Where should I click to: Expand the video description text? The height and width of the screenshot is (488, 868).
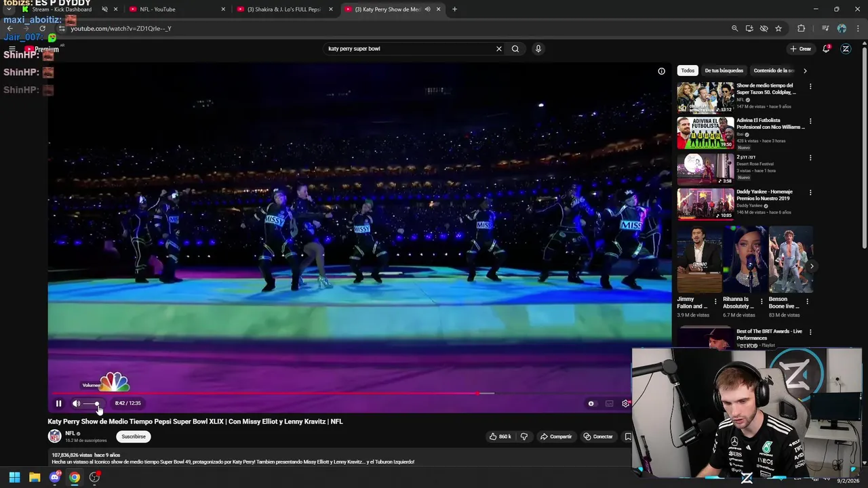click(x=233, y=462)
